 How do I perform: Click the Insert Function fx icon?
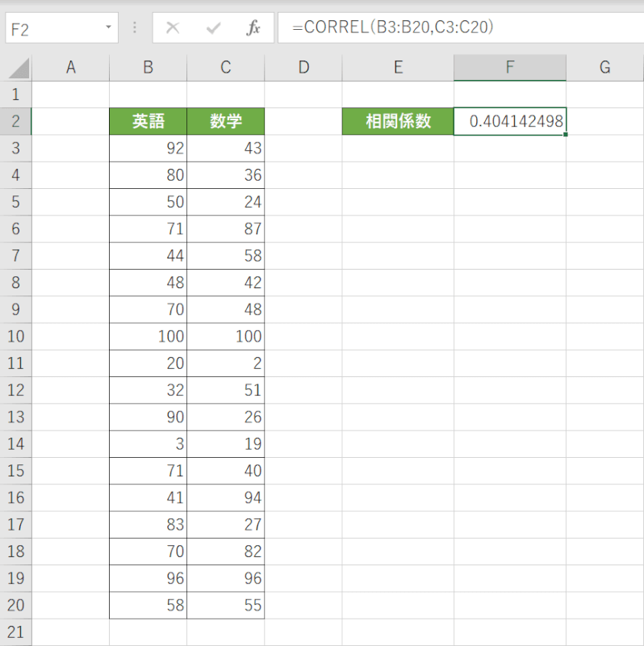pos(253,28)
